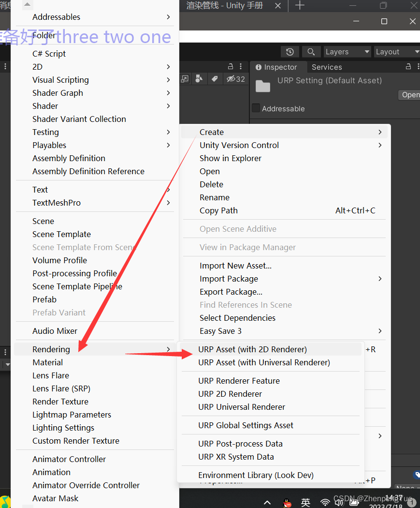
Task: Open the Rendering submenu entry
Action: click(95, 349)
